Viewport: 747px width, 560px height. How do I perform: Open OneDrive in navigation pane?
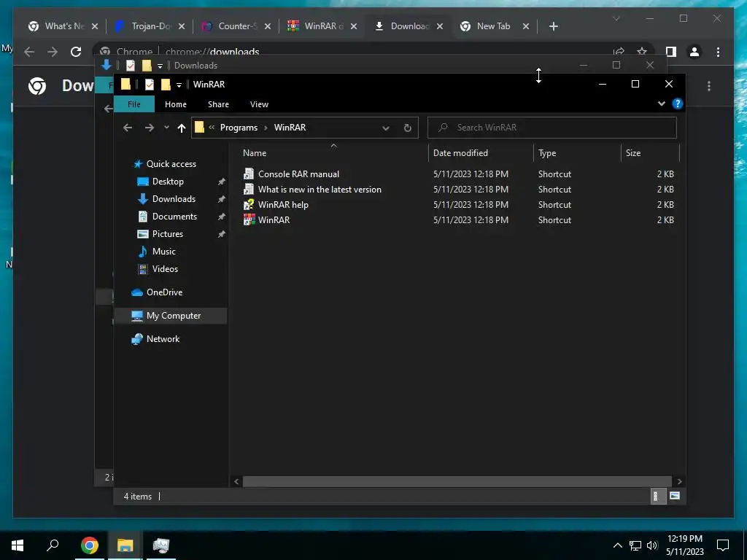pos(164,292)
